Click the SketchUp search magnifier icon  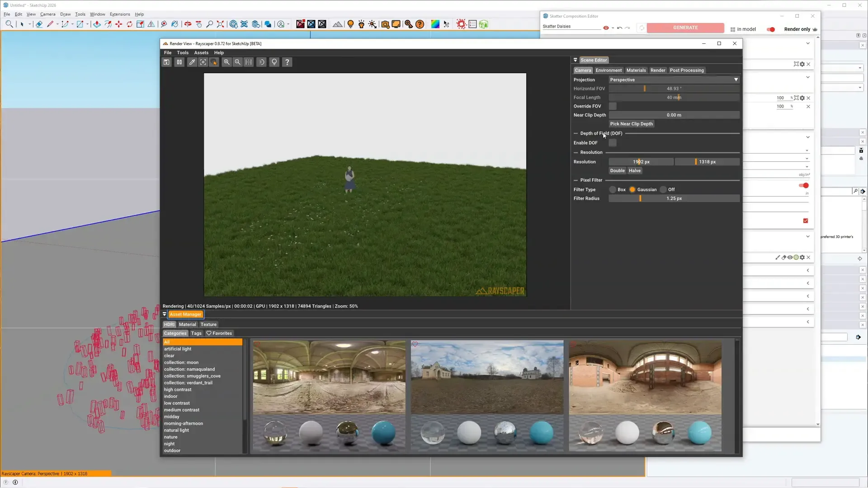tap(9, 24)
